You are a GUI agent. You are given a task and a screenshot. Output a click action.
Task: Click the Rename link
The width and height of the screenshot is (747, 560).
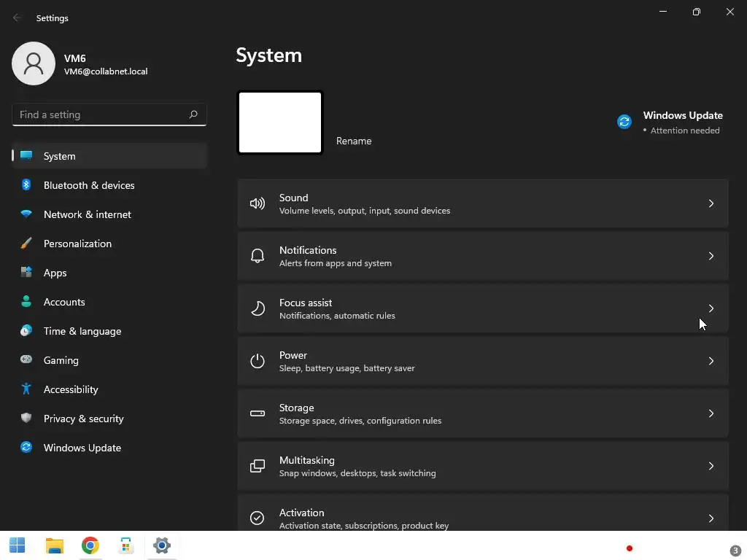tap(354, 141)
